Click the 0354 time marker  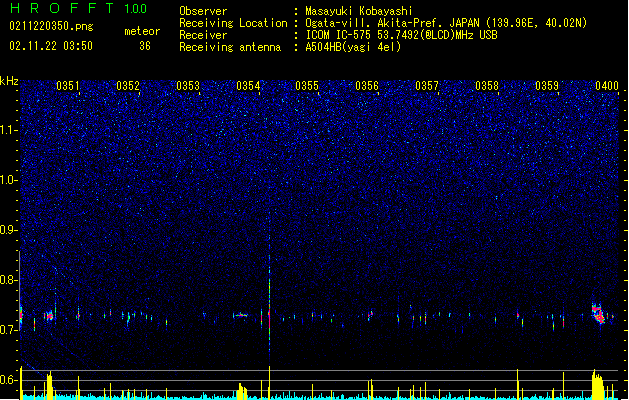[248, 86]
